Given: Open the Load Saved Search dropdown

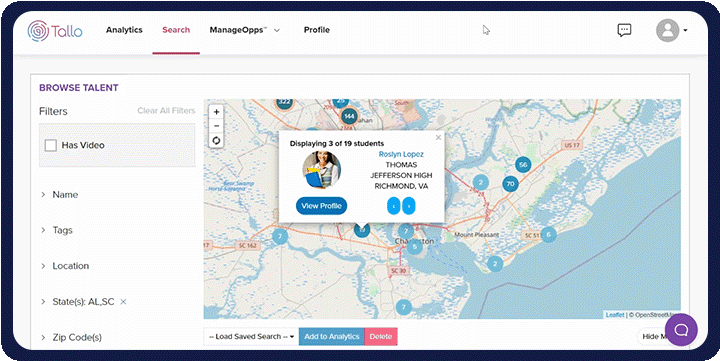Looking at the screenshot, I should click(x=251, y=337).
